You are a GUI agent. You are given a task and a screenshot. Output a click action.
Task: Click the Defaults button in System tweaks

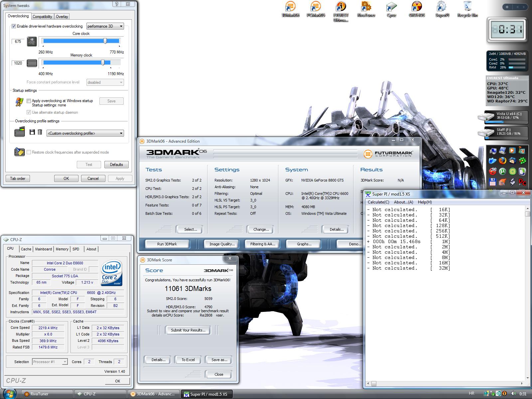point(116,165)
